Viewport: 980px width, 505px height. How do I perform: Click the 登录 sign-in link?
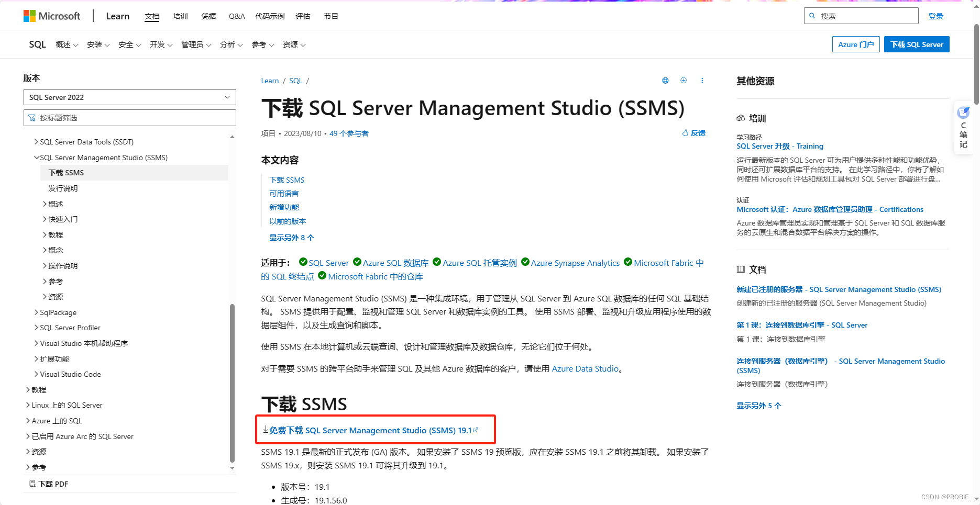coord(936,16)
